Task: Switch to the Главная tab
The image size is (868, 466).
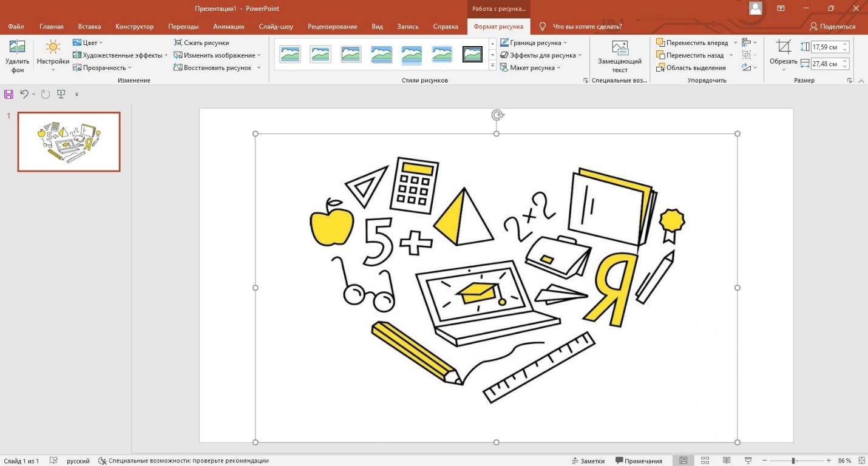Action: tap(52, 27)
